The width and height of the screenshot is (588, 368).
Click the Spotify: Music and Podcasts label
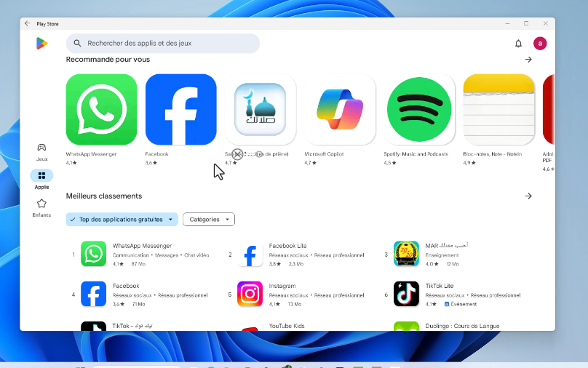416,154
